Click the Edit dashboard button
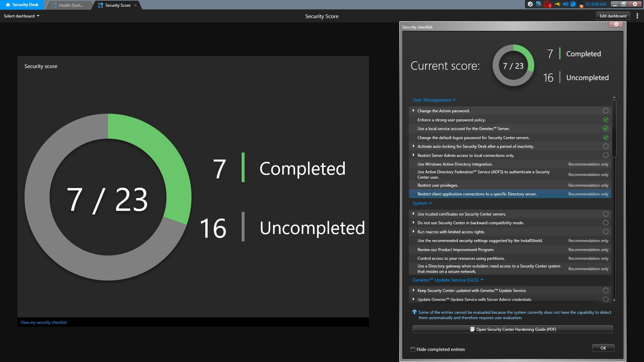 [x=613, y=16]
